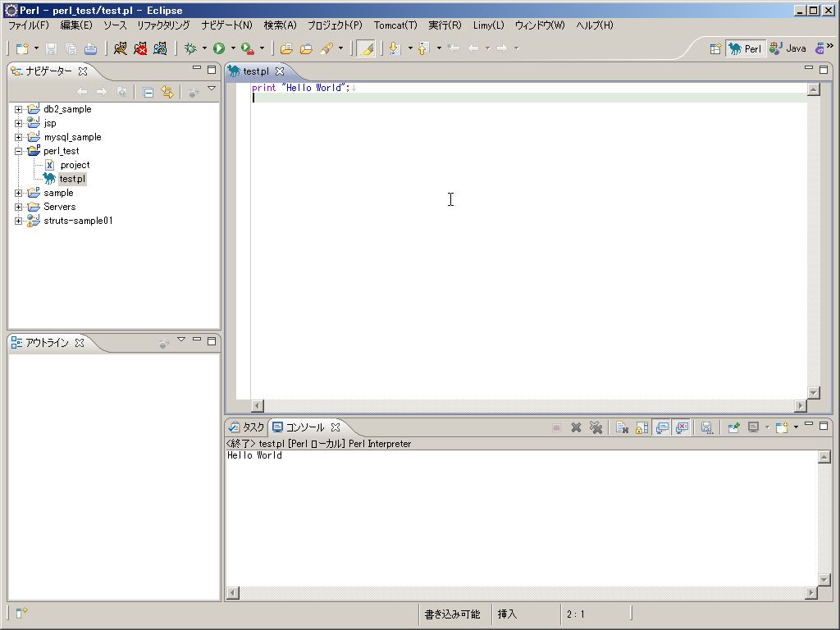Open the Tomcat(T) menu

click(395, 25)
